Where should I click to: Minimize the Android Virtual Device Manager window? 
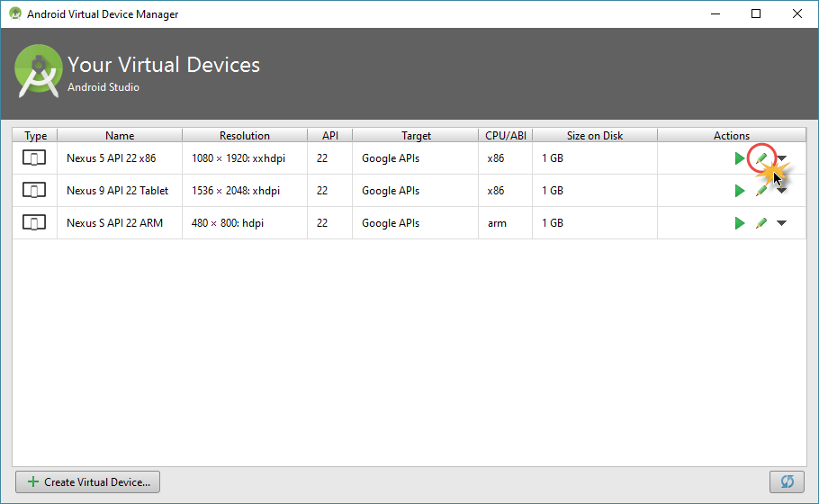click(715, 13)
